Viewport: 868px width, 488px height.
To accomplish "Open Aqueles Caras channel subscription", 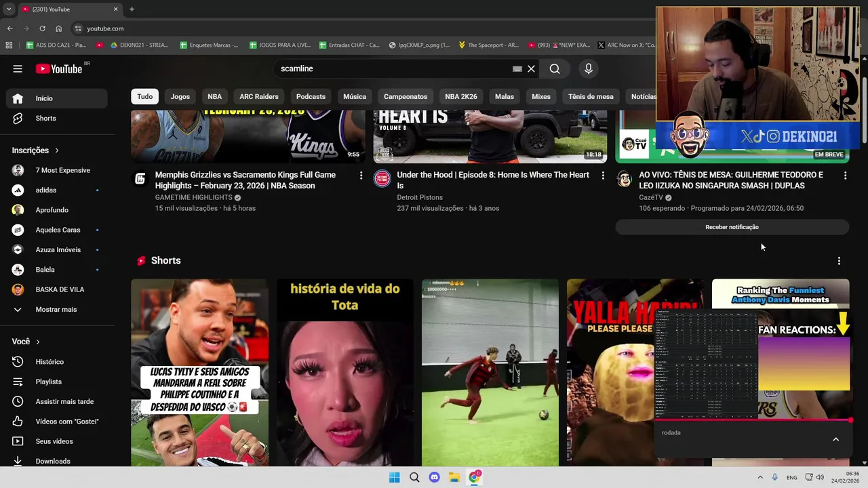I will click(x=57, y=230).
